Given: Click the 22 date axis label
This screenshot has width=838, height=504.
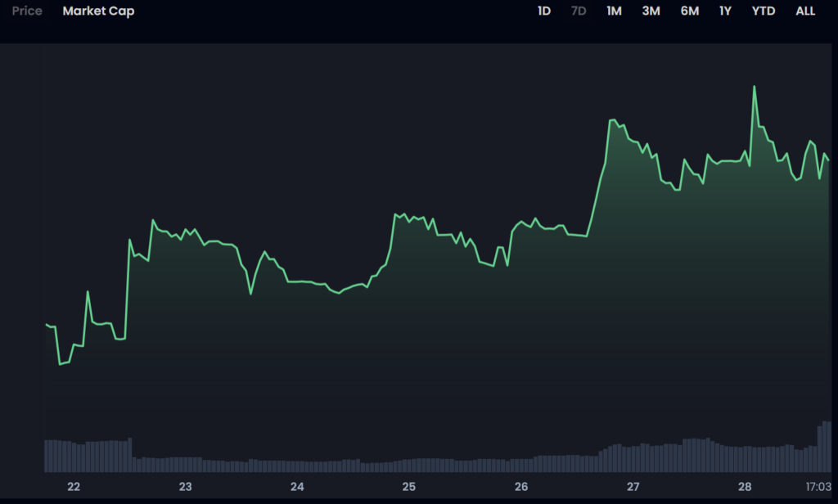Looking at the screenshot, I should (x=74, y=487).
